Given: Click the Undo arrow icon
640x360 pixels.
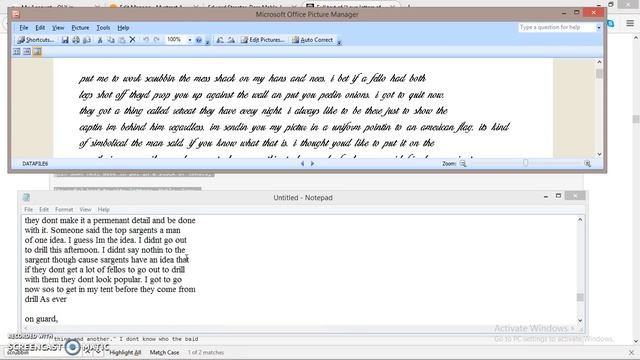Looking at the screenshot, I should pos(146,40).
